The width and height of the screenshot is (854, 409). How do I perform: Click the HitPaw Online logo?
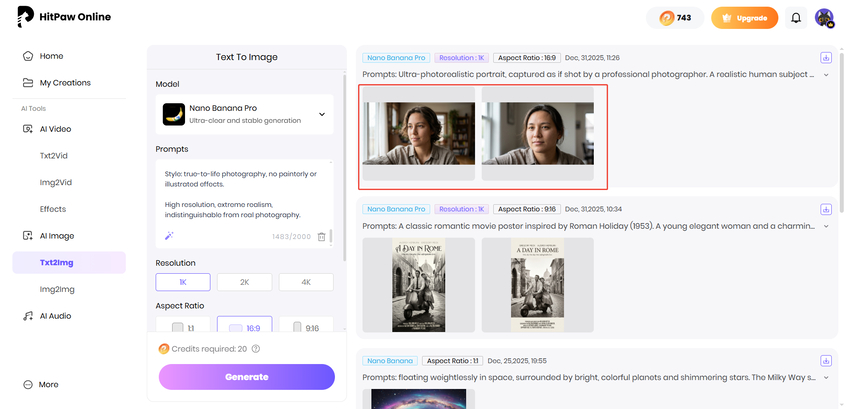(64, 17)
